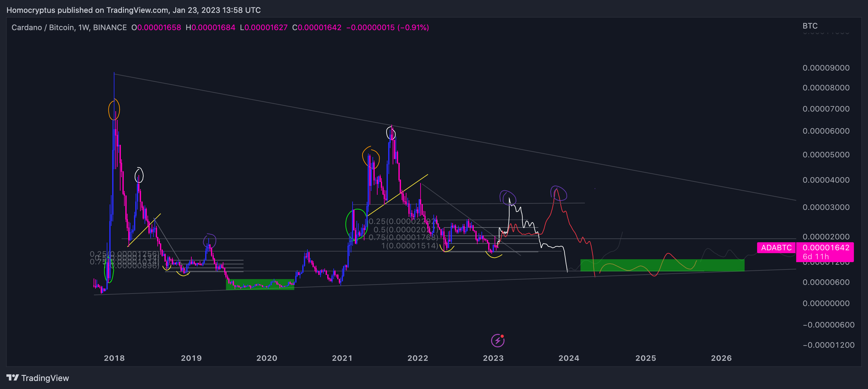Click the 0.00000000 price axis label
The image size is (868, 389).
[x=826, y=303]
